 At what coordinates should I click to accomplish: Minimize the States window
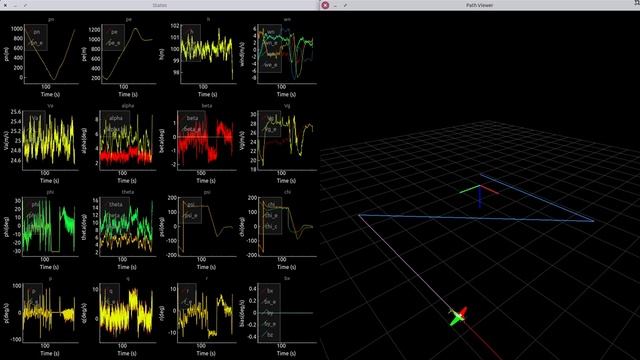15,5
